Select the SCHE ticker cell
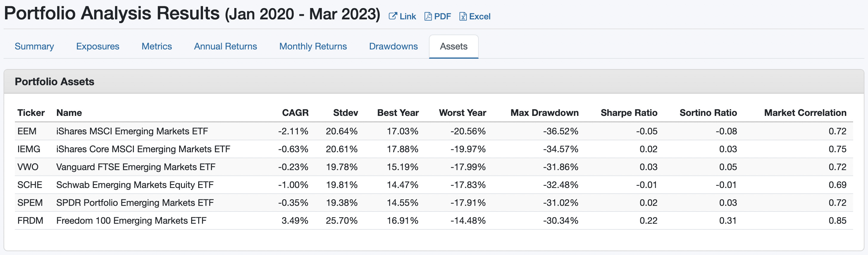Image resolution: width=868 pixels, height=255 pixels. coord(30,185)
